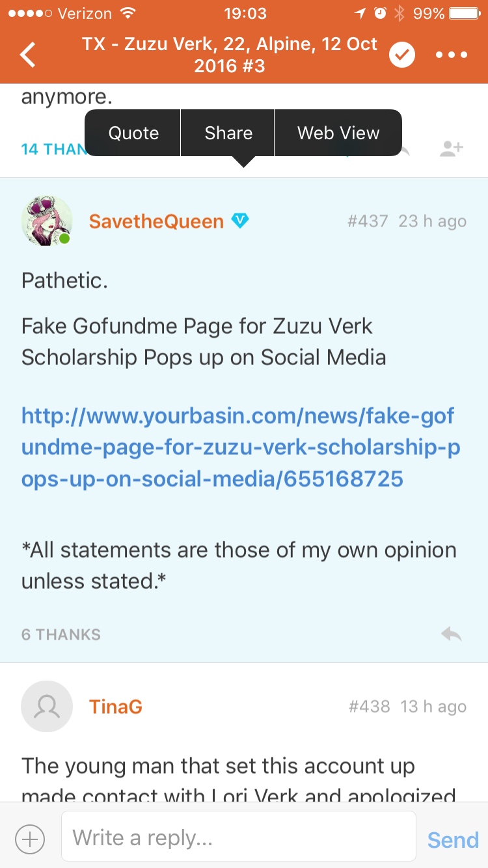The image size is (488, 868).
Task: Tap 6 THANKS under SavetheQueen's post
Action: 61,634
